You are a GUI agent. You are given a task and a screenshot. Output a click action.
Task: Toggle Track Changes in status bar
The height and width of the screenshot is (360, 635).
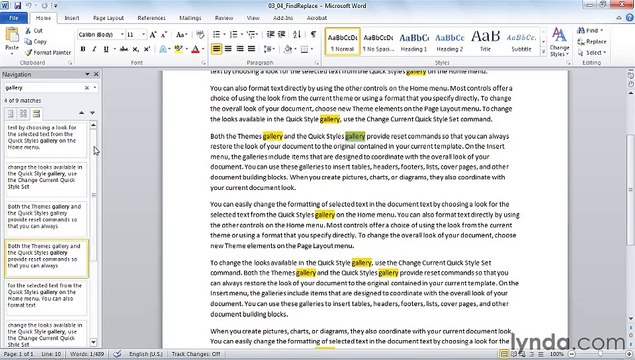tap(196, 354)
